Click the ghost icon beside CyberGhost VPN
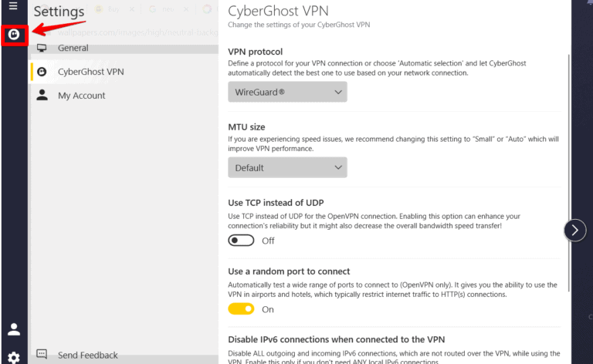The height and width of the screenshot is (364, 593). [42, 72]
